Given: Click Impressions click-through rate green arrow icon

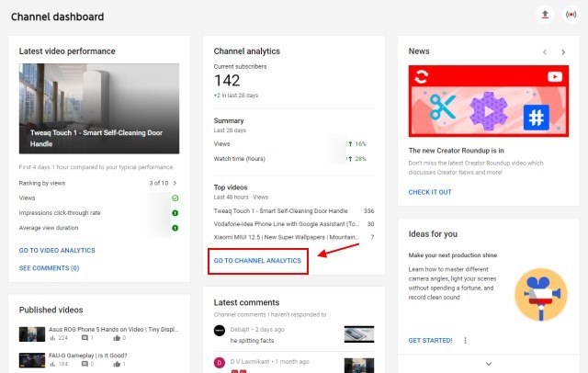Looking at the screenshot, I should coord(175,213).
